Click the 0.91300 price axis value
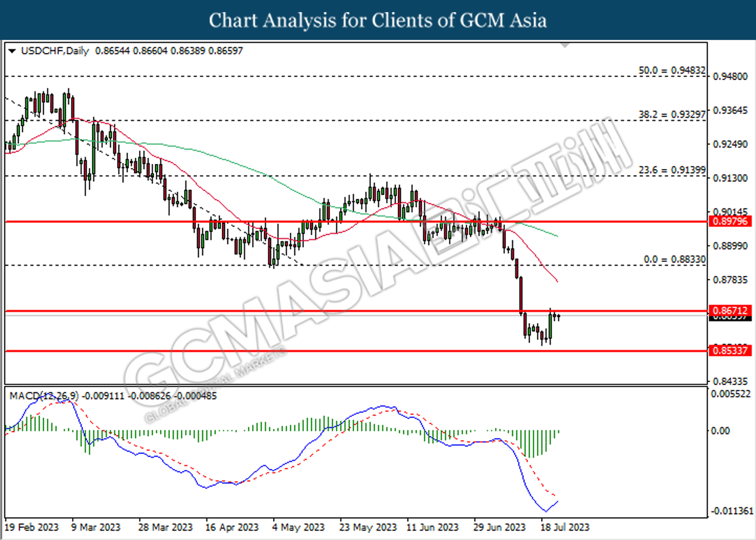The height and width of the screenshot is (540, 756). click(x=730, y=178)
